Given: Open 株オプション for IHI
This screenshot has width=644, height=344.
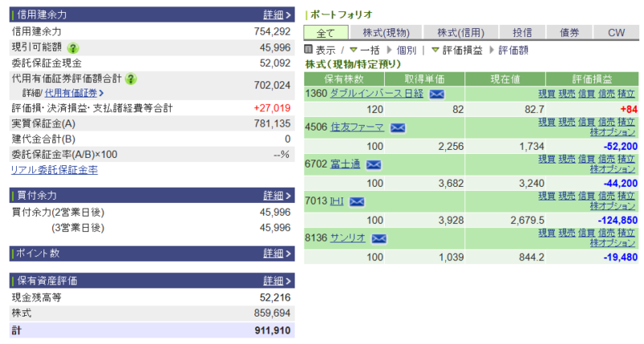Looking at the screenshot, I should coord(613,206).
